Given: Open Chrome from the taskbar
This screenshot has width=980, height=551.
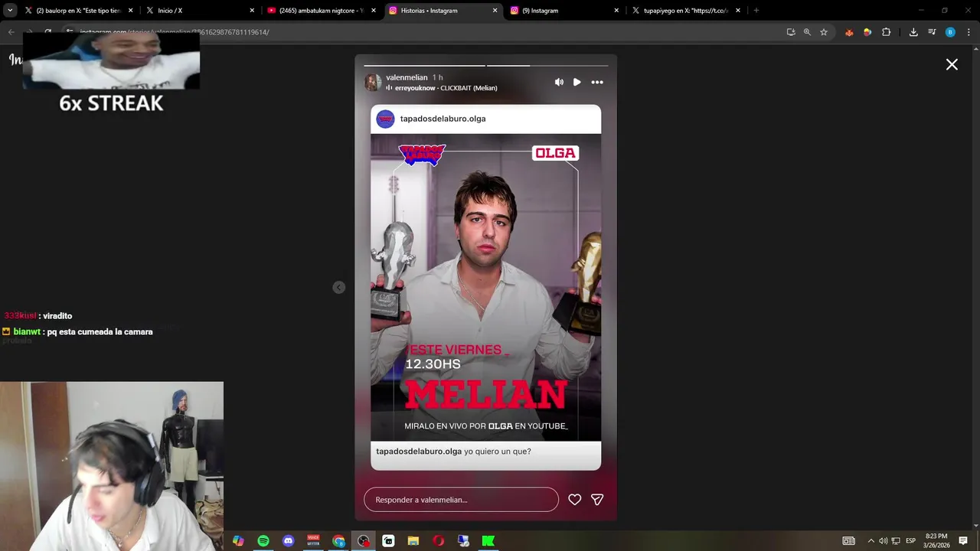Looking at the screenshot, I should click(338, 541).
